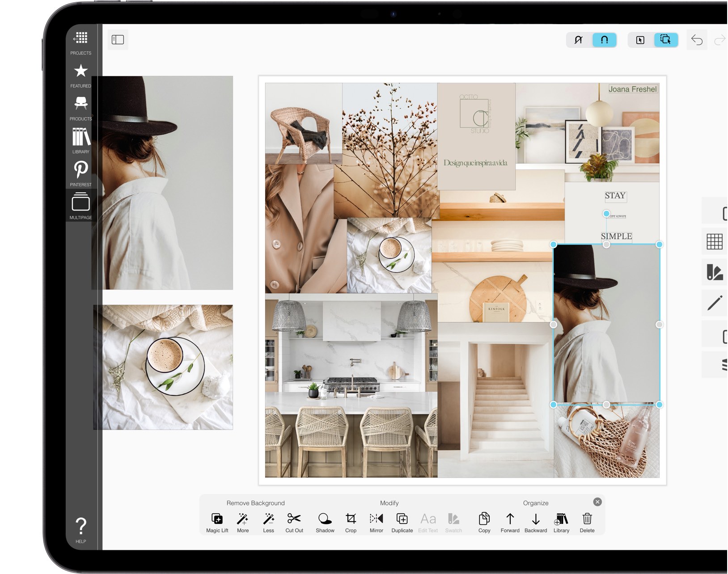Open the color swatches panel on the right
The width and height of the screenshot is (728, 574).
[x=715, y=272]
